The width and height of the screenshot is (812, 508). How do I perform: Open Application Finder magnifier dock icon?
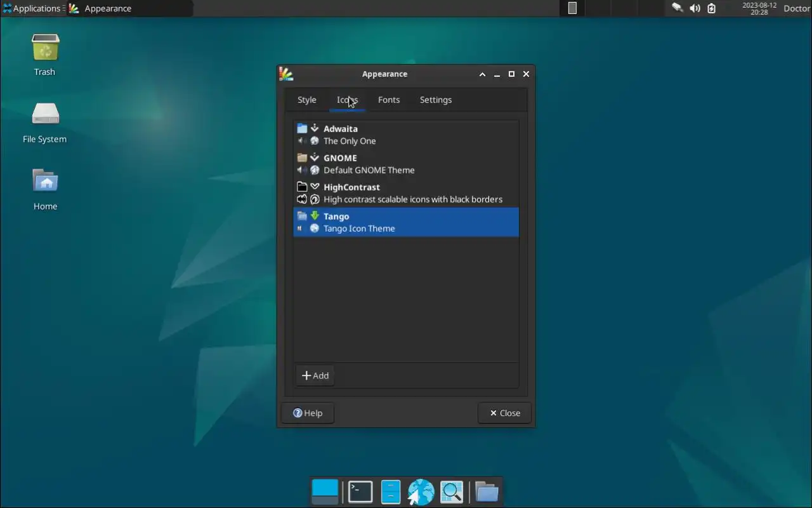pyautogui.click(x=452, y=492)
